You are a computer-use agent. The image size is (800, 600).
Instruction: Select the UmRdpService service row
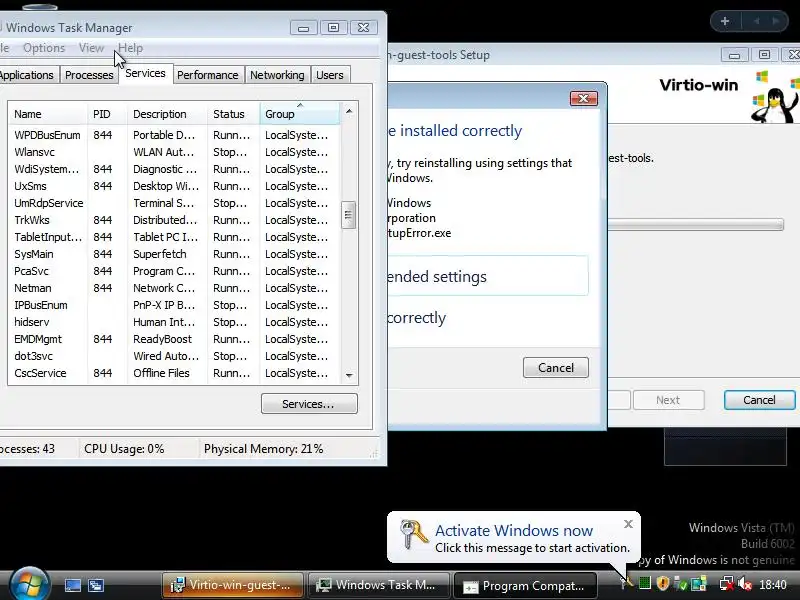coord(173,203)
